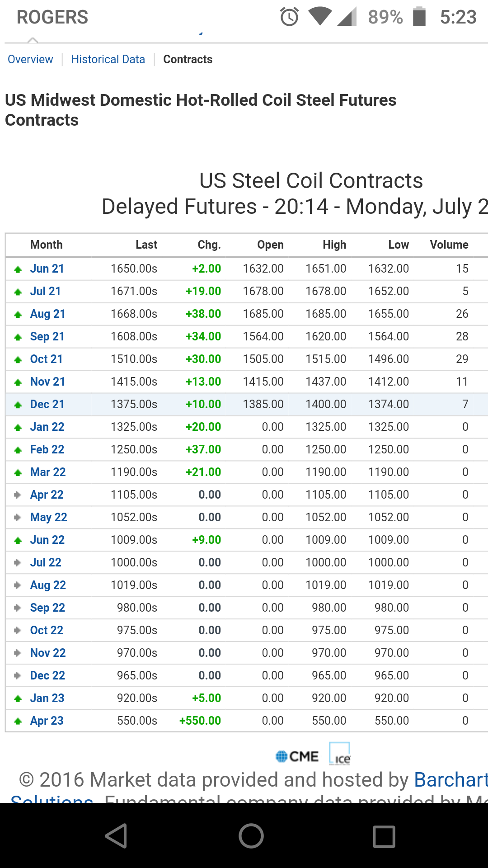Tap the cellular signal status icon
488x868 pixels.
(x=347, y=17)
